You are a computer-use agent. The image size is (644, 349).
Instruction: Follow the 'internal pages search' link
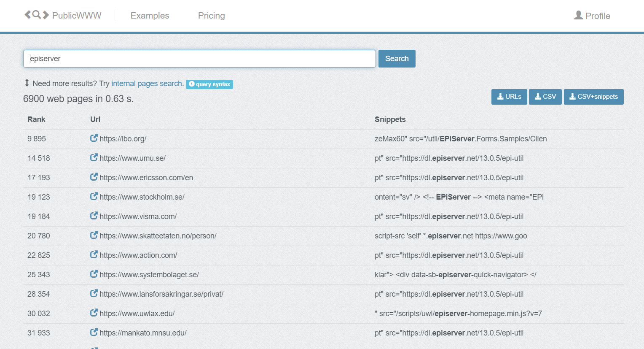pos(147,84)
